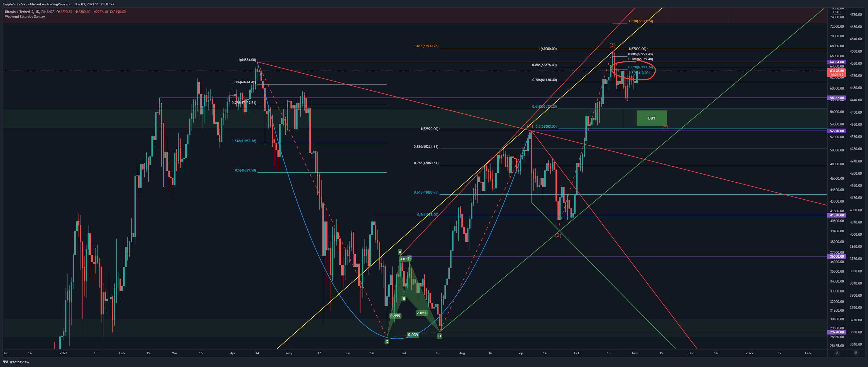This screenshot has height=367, width=868.
Task: Click the Bitcoin / TetherUS symbol title
Action: [x=30, y=12]
